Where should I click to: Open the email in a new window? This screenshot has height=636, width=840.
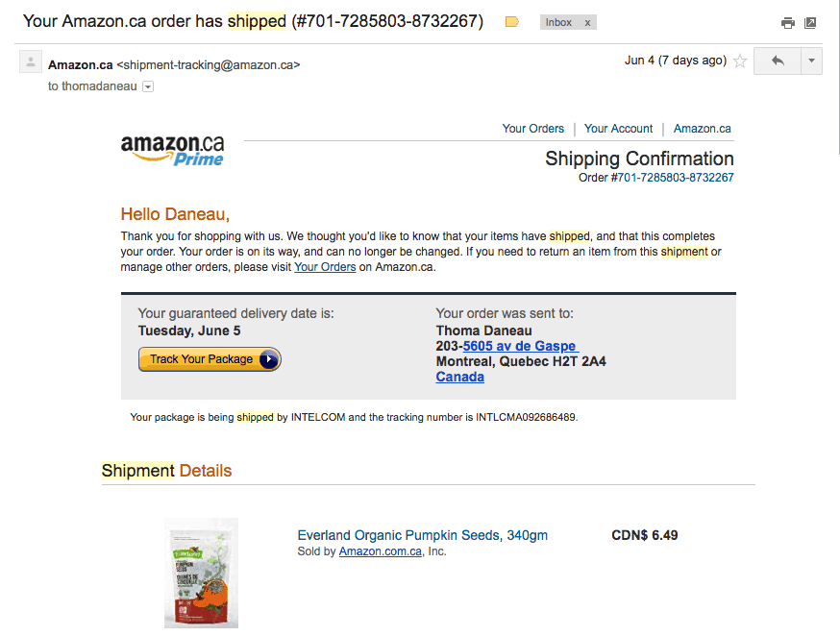[x=810, y=23]
